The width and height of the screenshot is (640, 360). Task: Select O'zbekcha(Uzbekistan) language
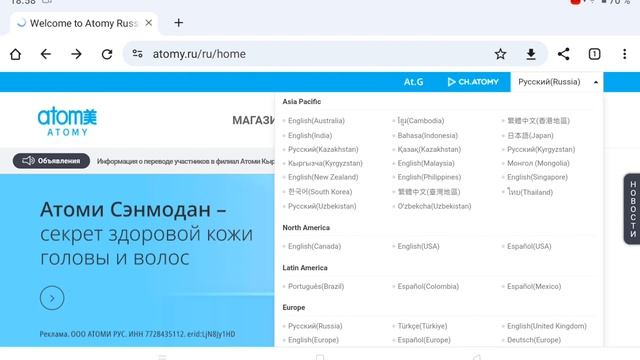coord(434,206)
